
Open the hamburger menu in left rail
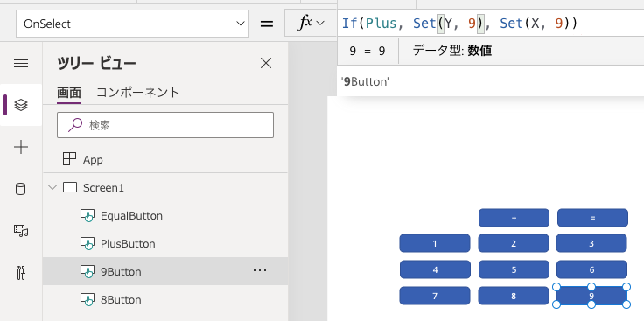[x=21, y=64]
